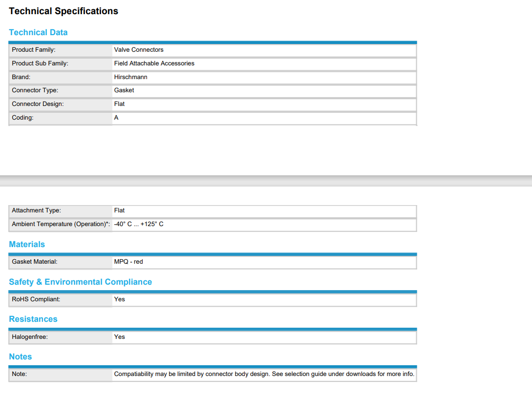
Task: Select the Field Attachable Accessories value
Action: [x=154, y=63]
